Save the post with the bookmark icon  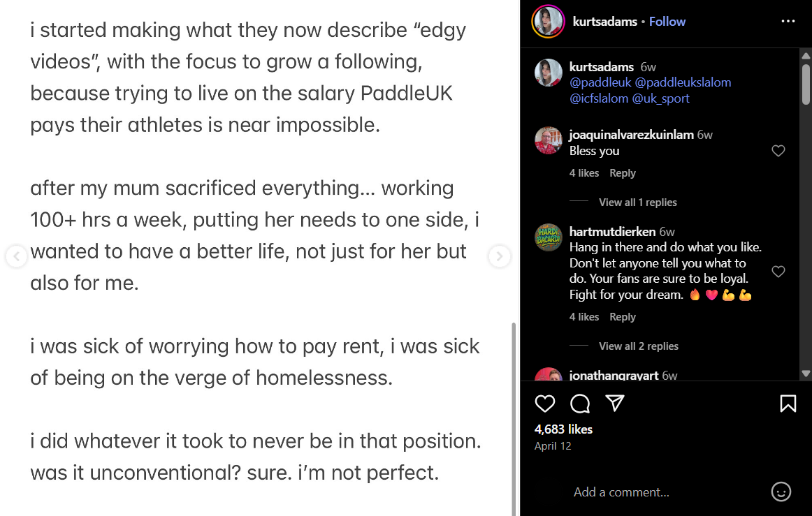point(788,404)
